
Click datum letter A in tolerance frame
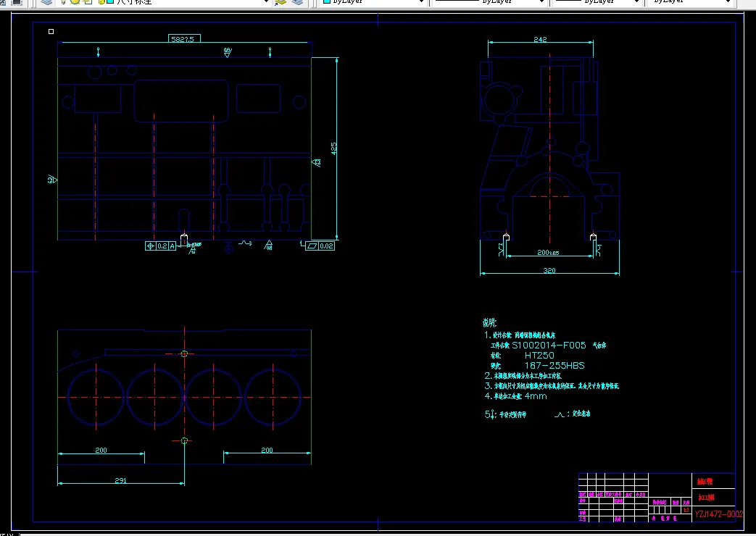pyautogui.click(x=172, y=246)
